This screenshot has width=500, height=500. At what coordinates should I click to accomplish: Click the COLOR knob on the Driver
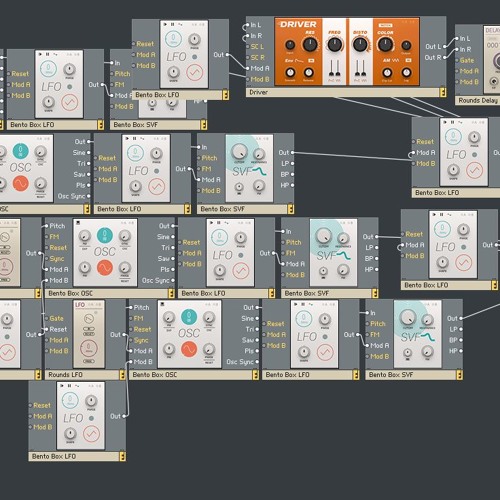tap(385, 45)
